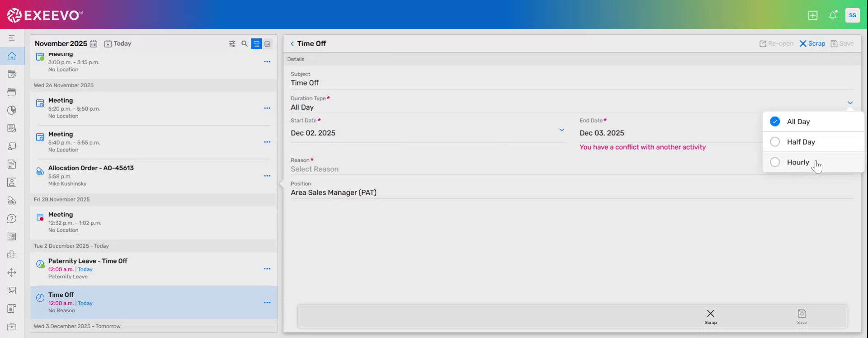Select the Hourly radio option
The image size is (868, 338).
click(813, 162)
